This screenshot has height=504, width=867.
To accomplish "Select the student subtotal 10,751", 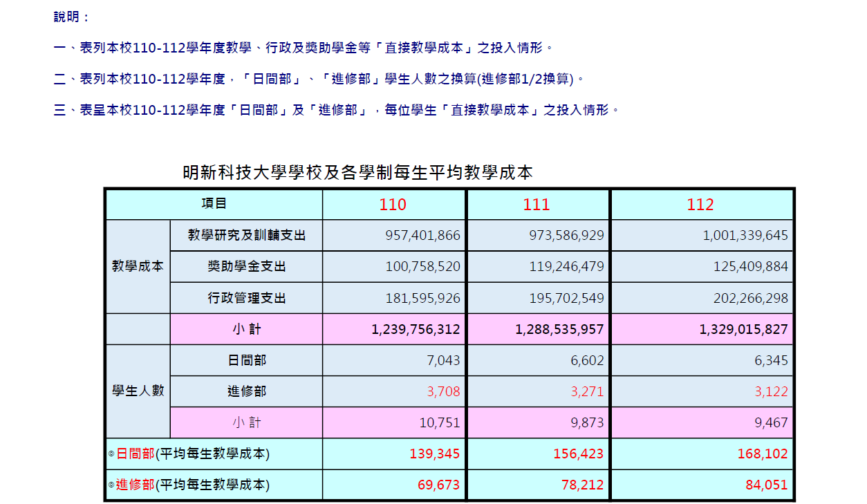I will [x=440, y=423].
